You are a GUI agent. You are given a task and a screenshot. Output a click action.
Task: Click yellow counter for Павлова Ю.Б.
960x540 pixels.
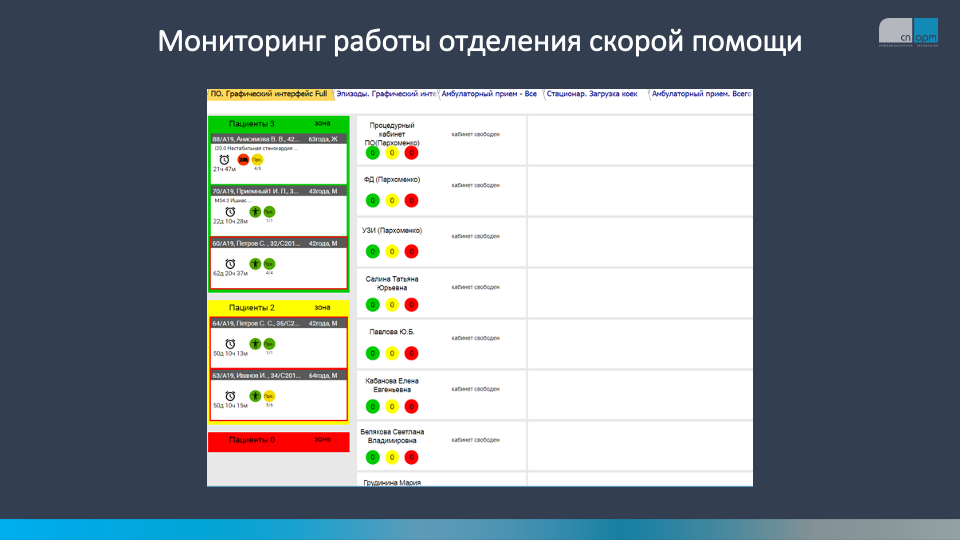click(392, 353)
